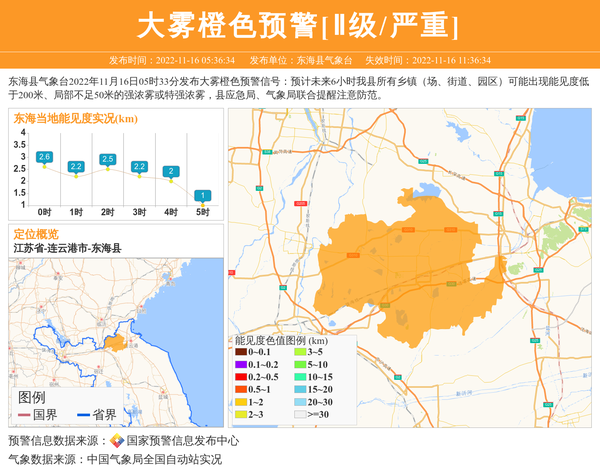600x471 pixels.
Task: Click the blue 省界 line symbol in legend
Action: 83,414
